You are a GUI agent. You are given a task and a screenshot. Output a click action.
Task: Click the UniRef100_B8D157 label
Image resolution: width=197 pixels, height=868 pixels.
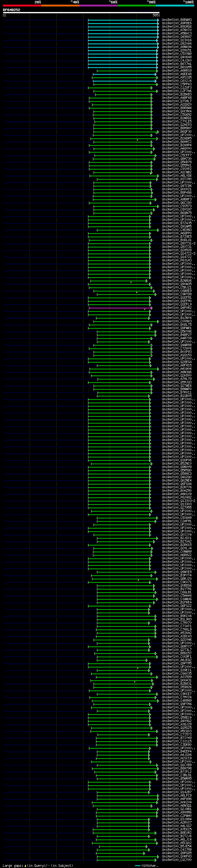(177, 653)
